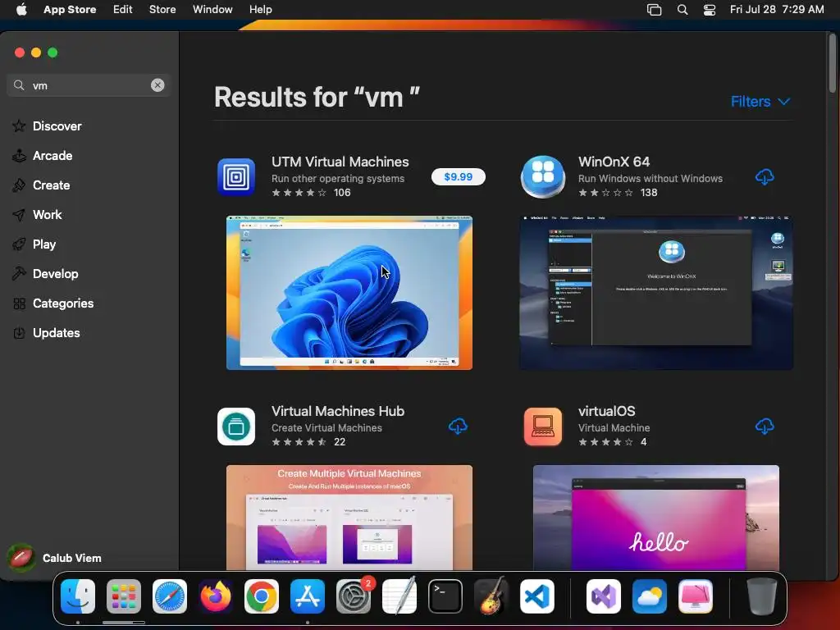Open the WinOnX 64 title link
The height and width of the screenshot is (630, 840).
coord(614,162)
